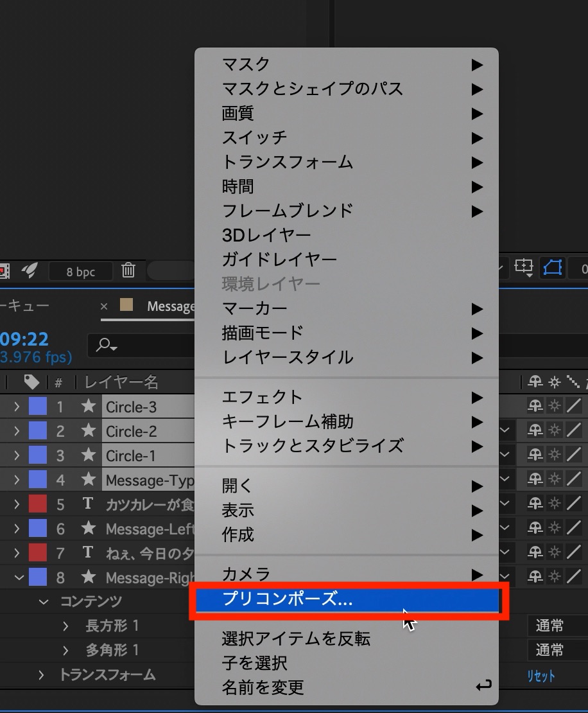Switch to the Message composition tab
The height and width of the screenshot is (713, 588).
pyautogui.click(x=170, y=306)
